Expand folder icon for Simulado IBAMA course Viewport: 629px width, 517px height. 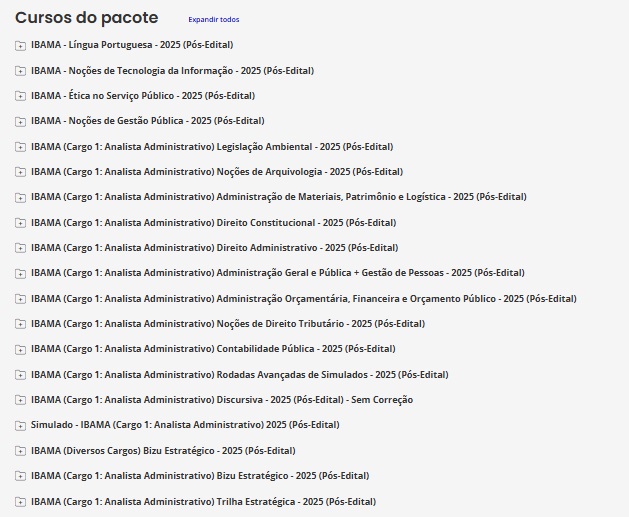pyautogui.click(x=20, y=425)
